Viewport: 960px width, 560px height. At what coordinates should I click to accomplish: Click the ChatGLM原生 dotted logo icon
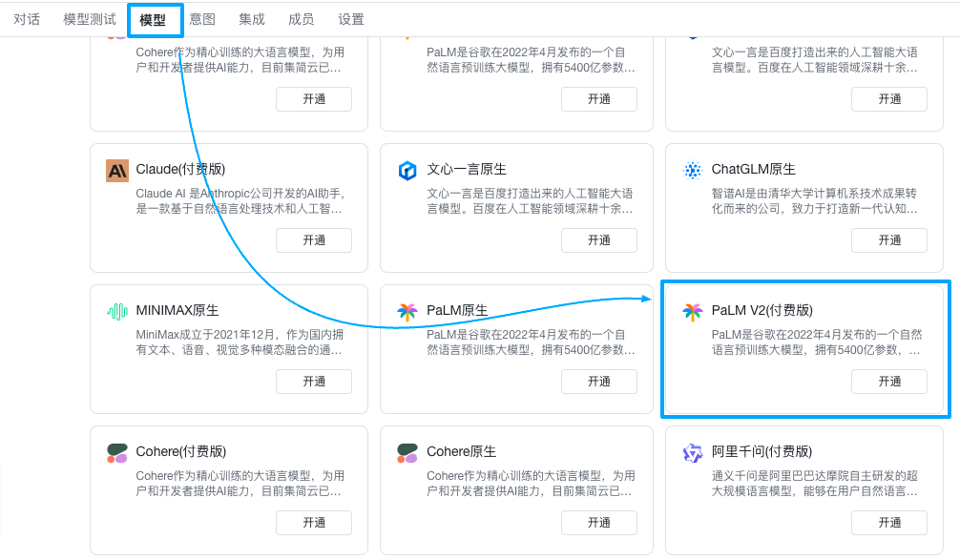(x=693, y=170)
